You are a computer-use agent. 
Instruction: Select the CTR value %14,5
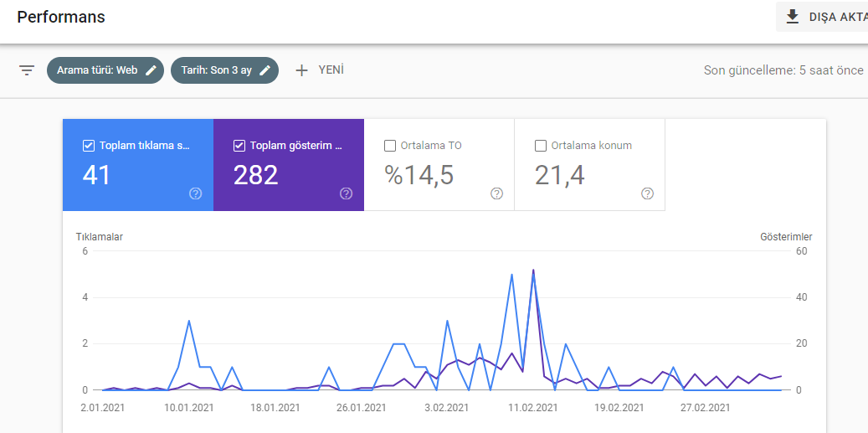[x=419, y=175]
